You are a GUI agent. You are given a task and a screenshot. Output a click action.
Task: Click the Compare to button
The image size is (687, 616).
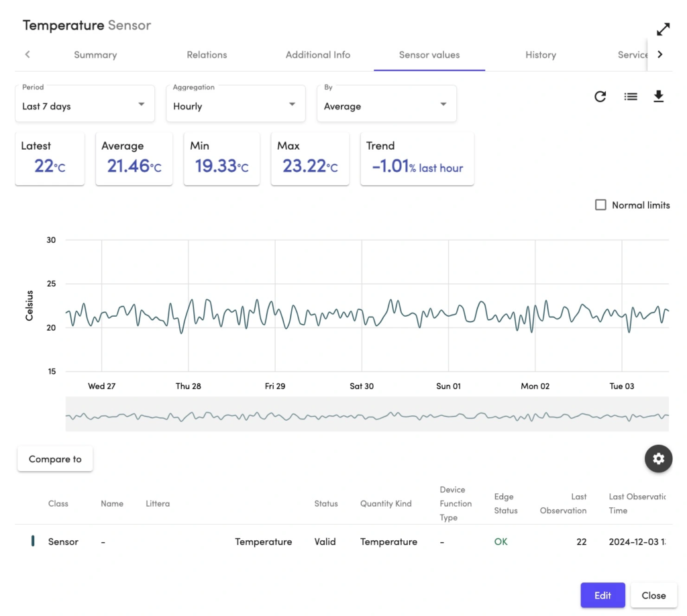(55, 460)
